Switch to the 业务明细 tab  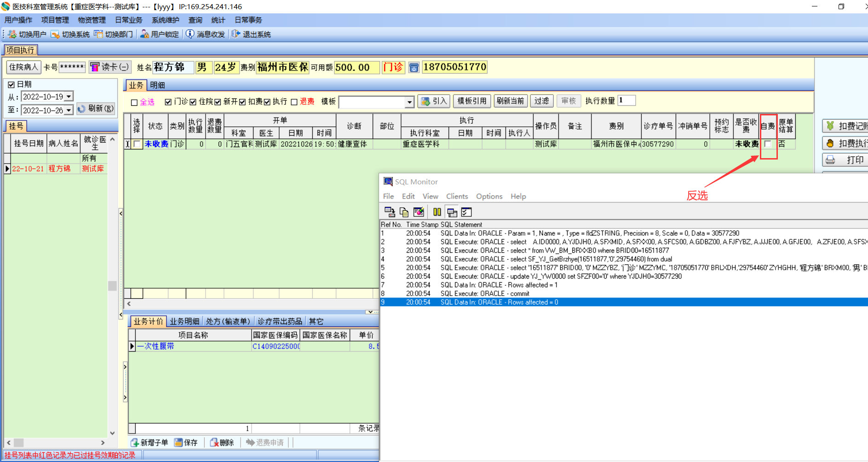184,321
